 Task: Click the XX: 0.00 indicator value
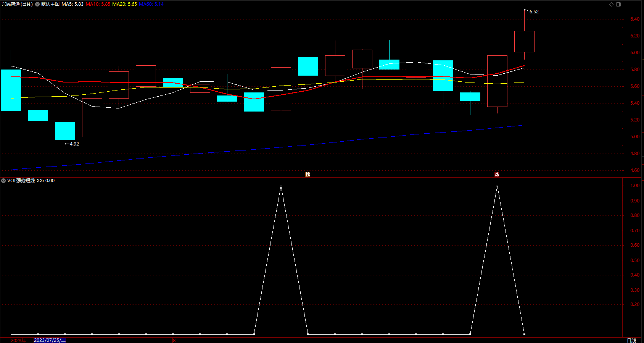(x=45, y=181)
